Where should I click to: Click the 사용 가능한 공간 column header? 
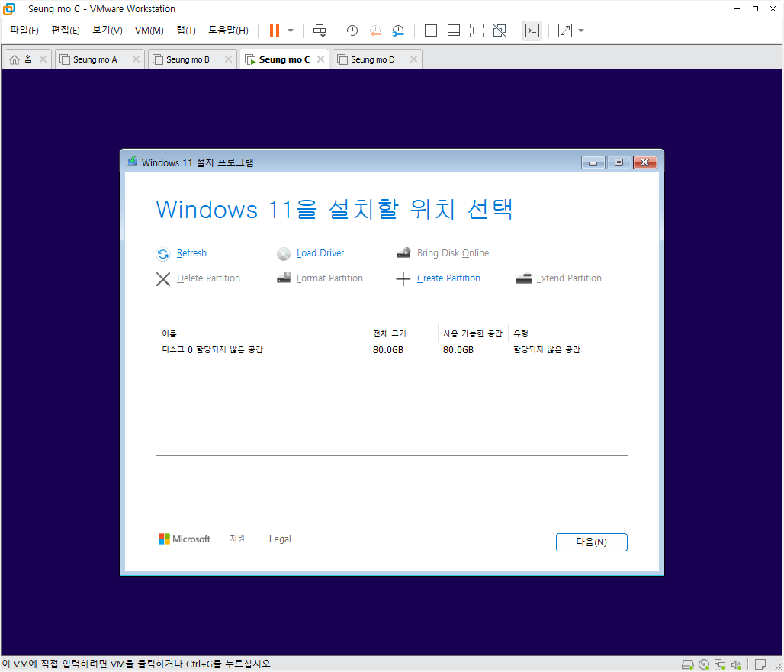click(473, 333)
